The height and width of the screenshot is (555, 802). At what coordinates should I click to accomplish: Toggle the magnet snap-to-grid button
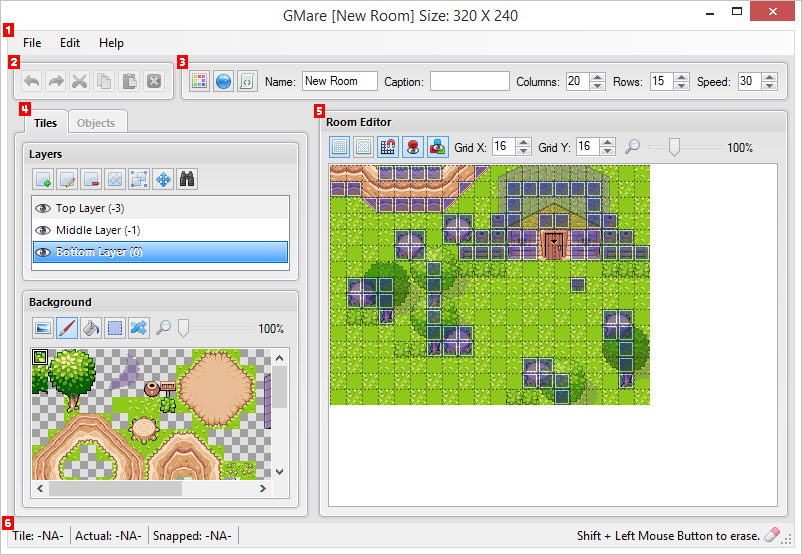click(x=388, y=147)
